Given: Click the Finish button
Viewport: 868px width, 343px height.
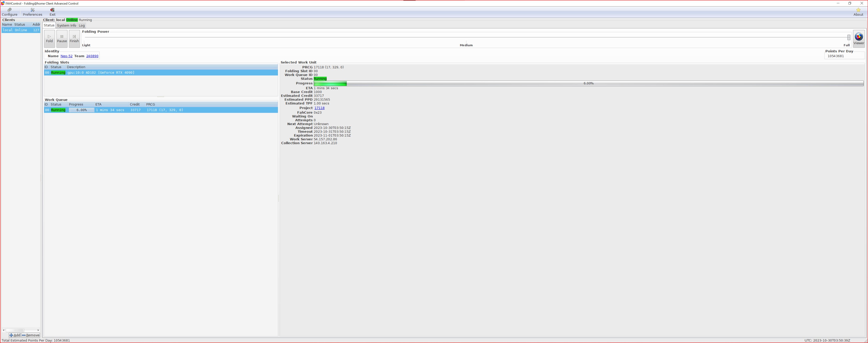Looking at the screenshot, I should [x=74, y=39].
